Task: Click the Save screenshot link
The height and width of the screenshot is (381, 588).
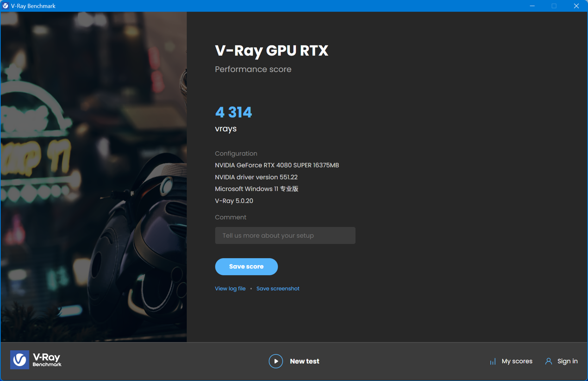Action: click(278, 288)
